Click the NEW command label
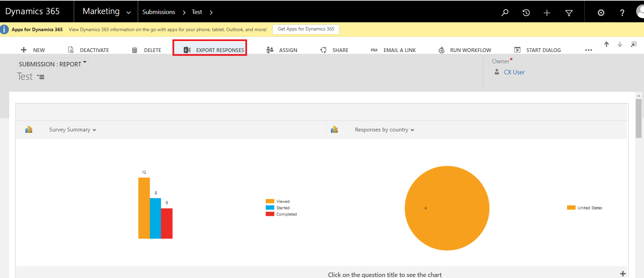Image resolution: width=644 pixels, height=278 pixels. 39,50
